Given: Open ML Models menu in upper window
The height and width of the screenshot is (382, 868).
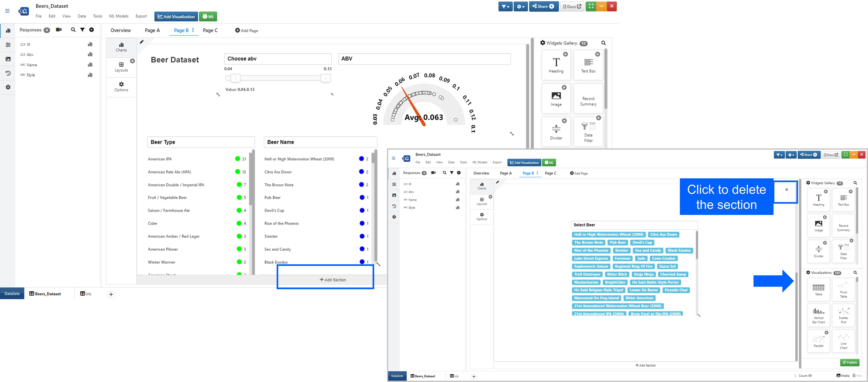Looking at the screenshot, I should 119,16.
